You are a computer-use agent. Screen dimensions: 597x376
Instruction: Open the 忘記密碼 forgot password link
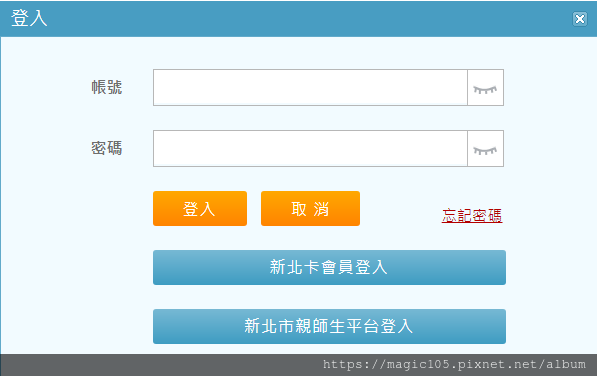pyautogui.click(x=472, y=216)
